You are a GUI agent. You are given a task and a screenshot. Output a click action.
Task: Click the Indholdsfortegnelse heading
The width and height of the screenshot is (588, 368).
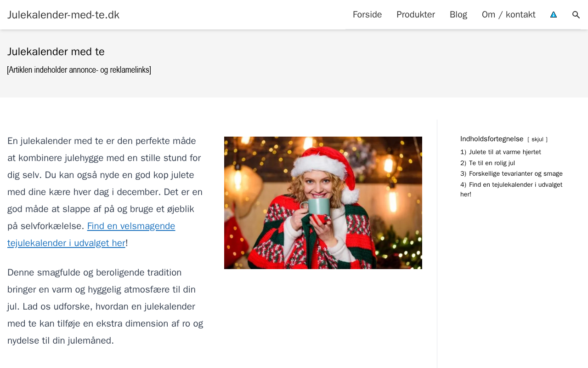coord(492,139)
